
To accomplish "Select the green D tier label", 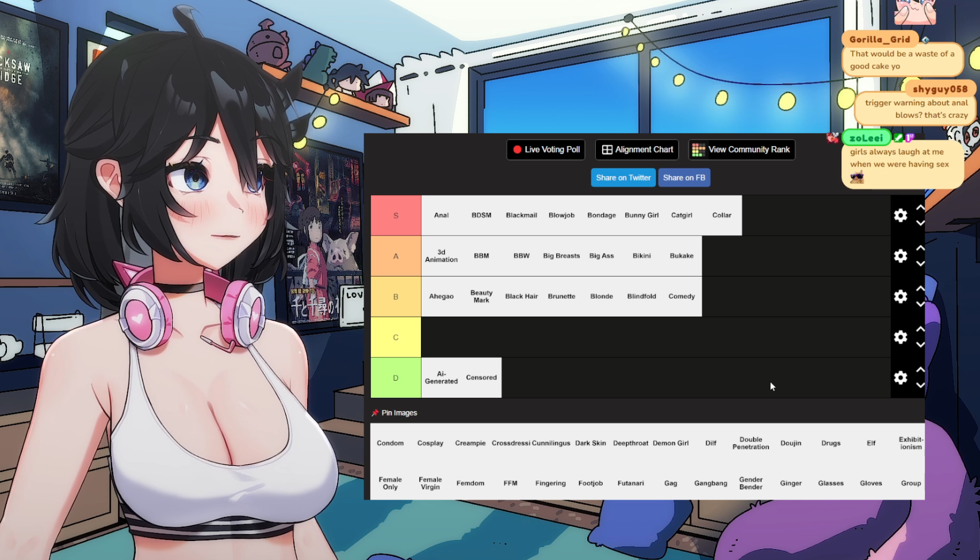I will pyautogui.click(x=396, y=378).
